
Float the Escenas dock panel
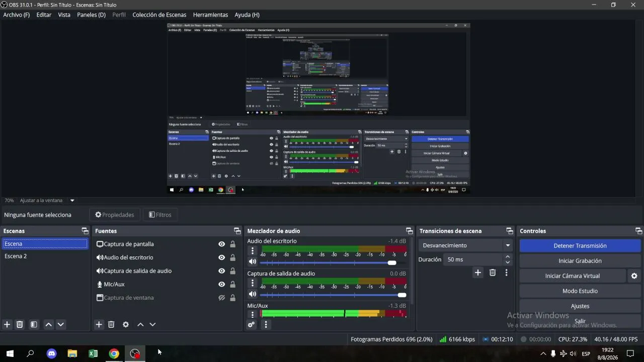(x=85, y=231)
